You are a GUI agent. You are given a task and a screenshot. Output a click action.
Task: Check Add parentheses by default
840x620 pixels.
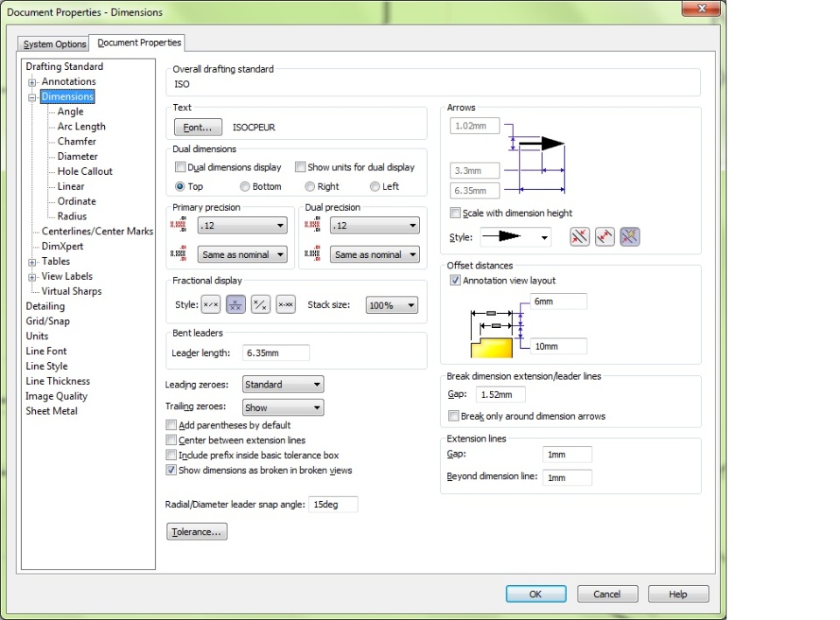(x=171, y=425)
